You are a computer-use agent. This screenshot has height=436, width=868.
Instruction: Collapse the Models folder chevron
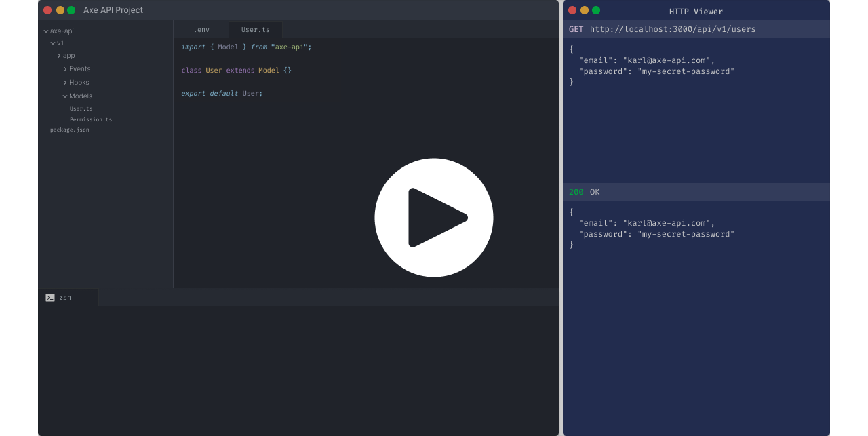65,96
